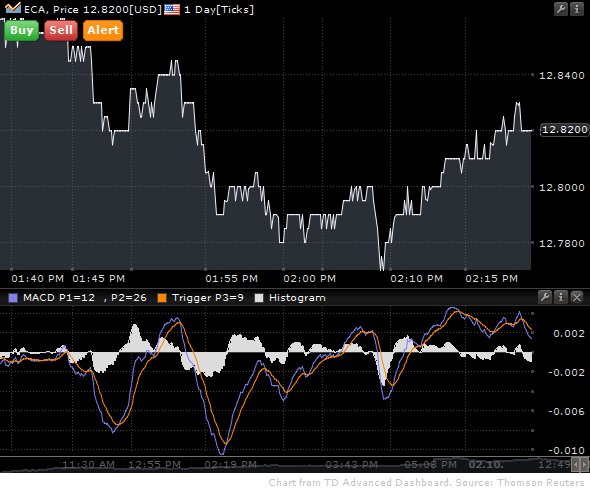Click the 01:40 PM time axis label
The height and width of the screenshot is (493, 590).
(38, 278)
